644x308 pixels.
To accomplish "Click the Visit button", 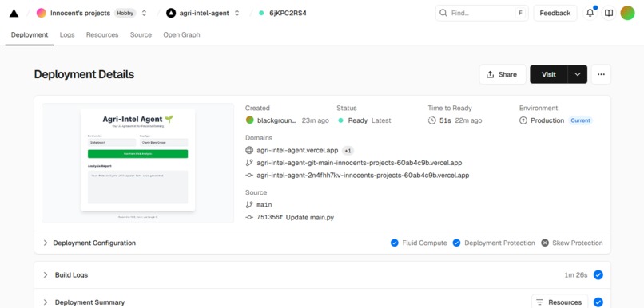I will (x=549, y=74).
